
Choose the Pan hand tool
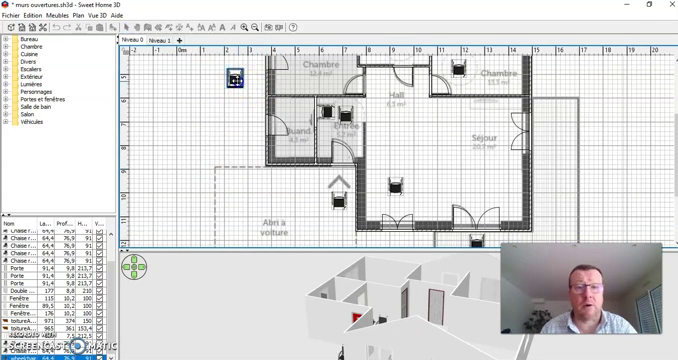137,27
